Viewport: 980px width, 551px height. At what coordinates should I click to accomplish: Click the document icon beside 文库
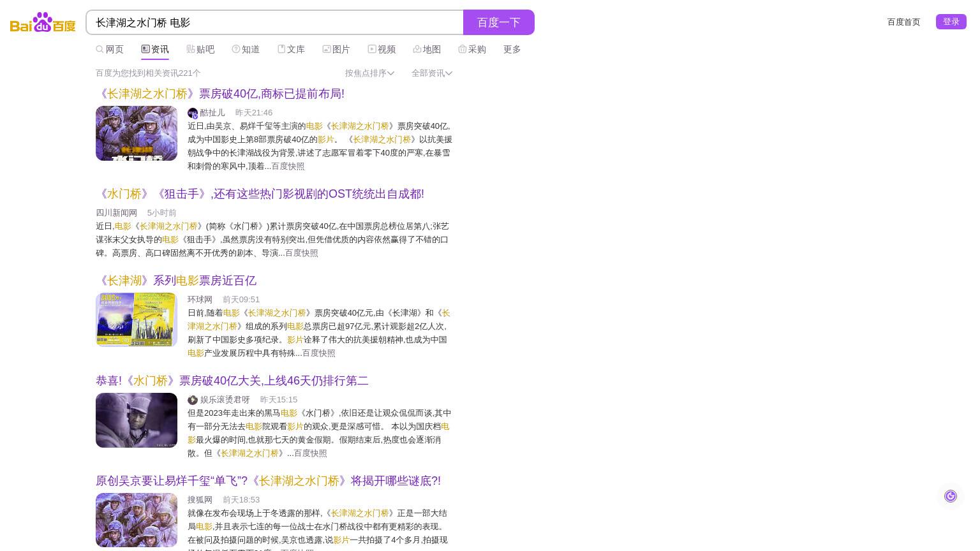point(281,49)
